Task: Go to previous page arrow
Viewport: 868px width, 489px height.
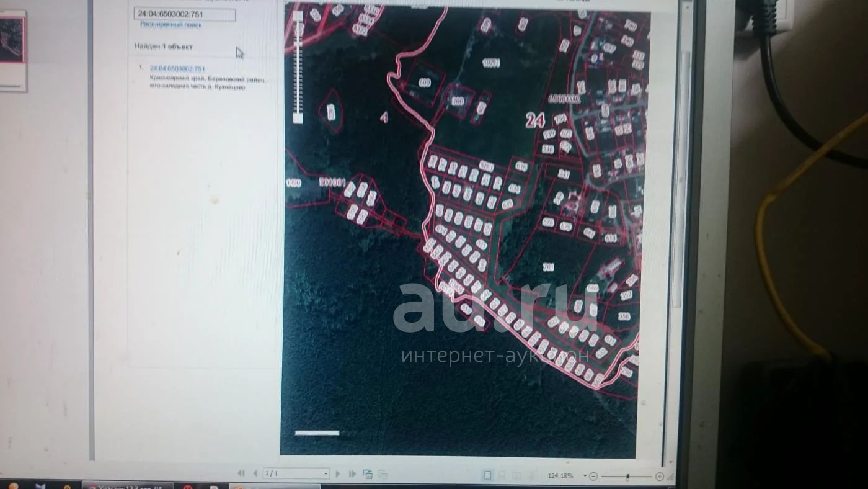Action: tap(255, 473)
